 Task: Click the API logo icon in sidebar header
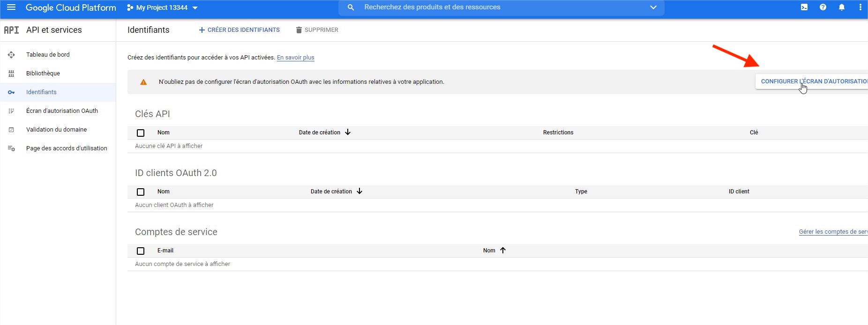pyautogui.click(x=11, y=30)
